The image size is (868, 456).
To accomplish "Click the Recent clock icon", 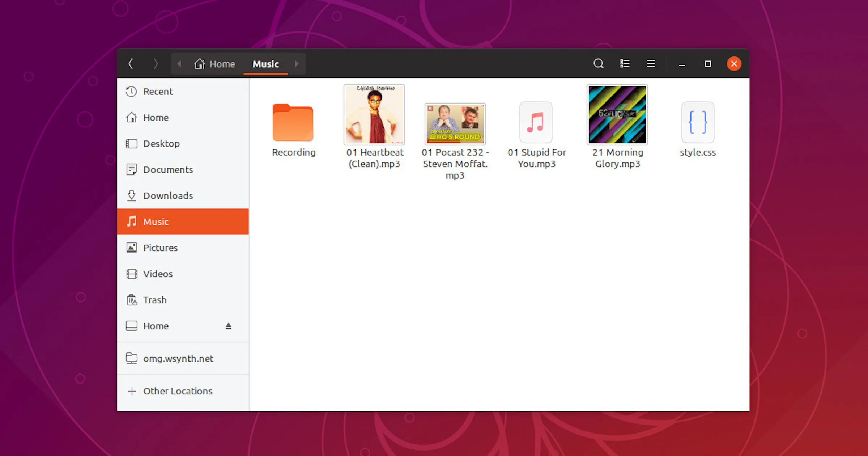I will point(131,92).
